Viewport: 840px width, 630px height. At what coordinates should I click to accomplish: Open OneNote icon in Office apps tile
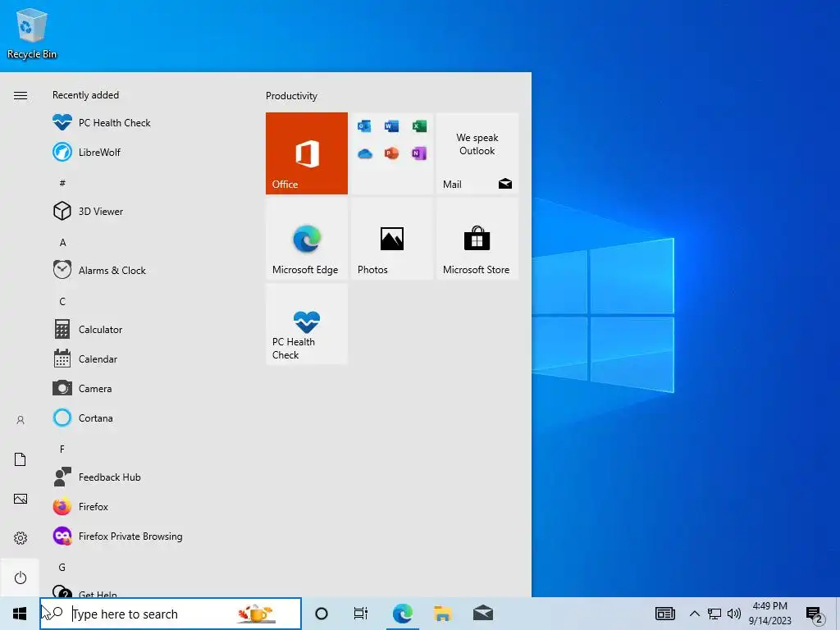point(419,153)
